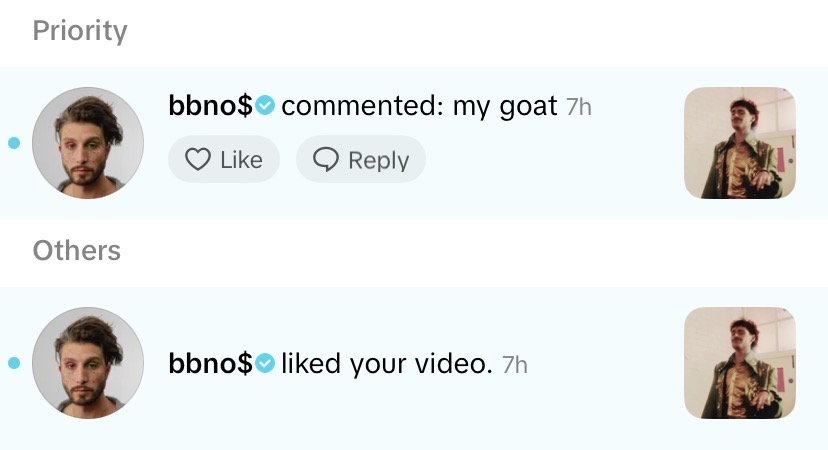Open bbno$ profile avatar in Priority notification
The image size is (828, 450).
[88, 143]
